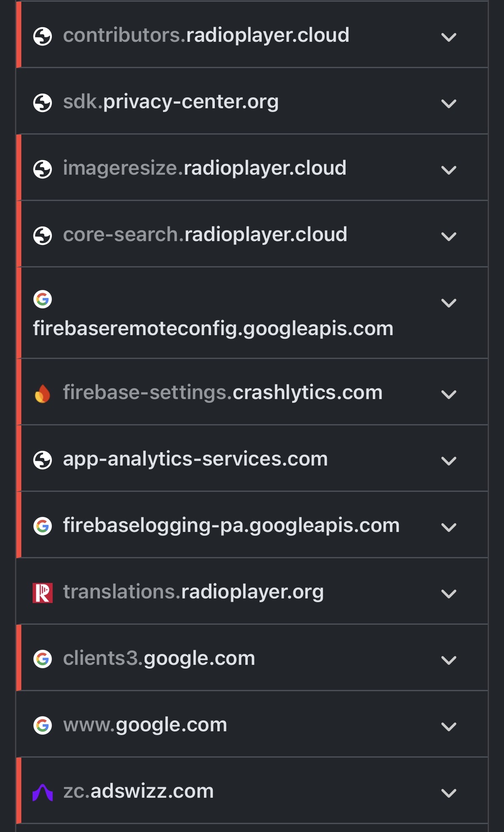Click purple AdsWizz icon beside zc.adswizz.com
Screen dimensions: 504x832
coord(43,792)
